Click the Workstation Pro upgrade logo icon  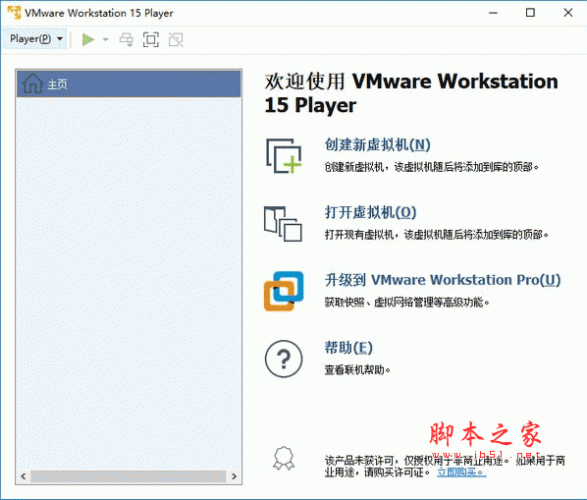pyautogui.click(x=284, y=291)
